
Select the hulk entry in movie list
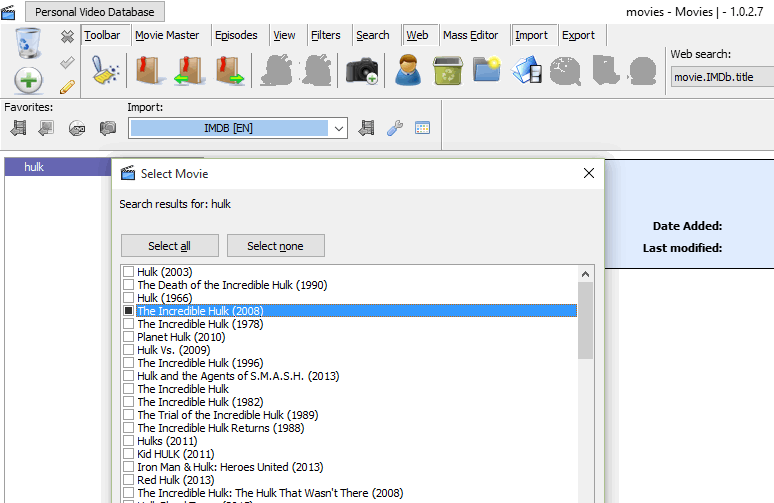[x=58, y=167]
